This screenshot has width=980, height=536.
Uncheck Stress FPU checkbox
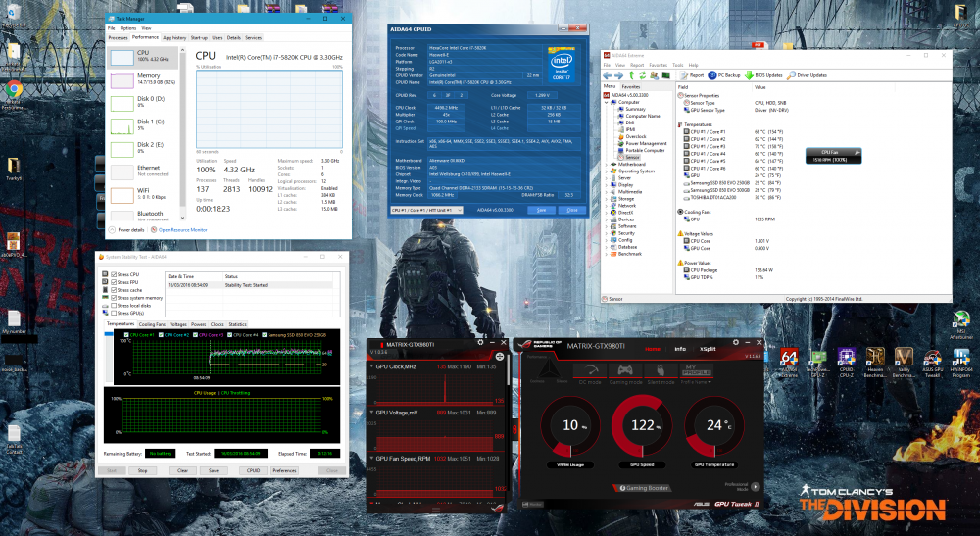pyautogui.click(x=114, y=282)
